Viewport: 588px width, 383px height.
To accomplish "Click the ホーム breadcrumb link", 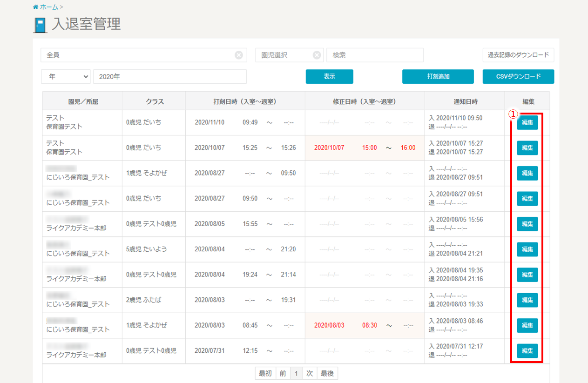I will tap(49, 7).
